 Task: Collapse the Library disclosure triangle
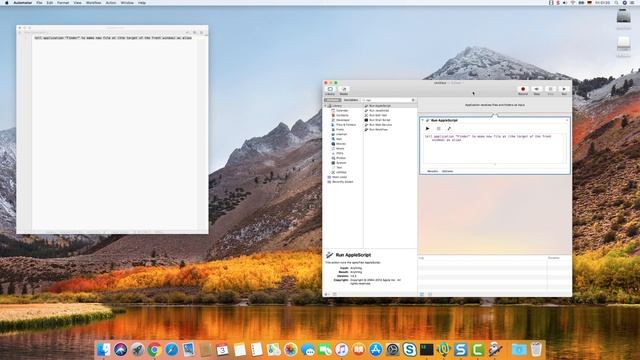tap(326, 106)
